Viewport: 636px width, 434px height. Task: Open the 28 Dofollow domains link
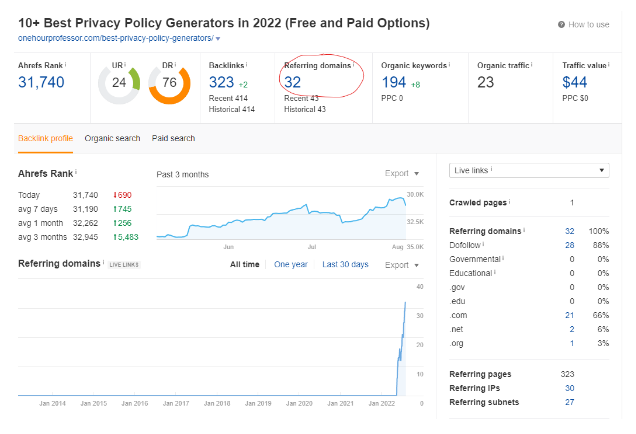coord(569,245)
